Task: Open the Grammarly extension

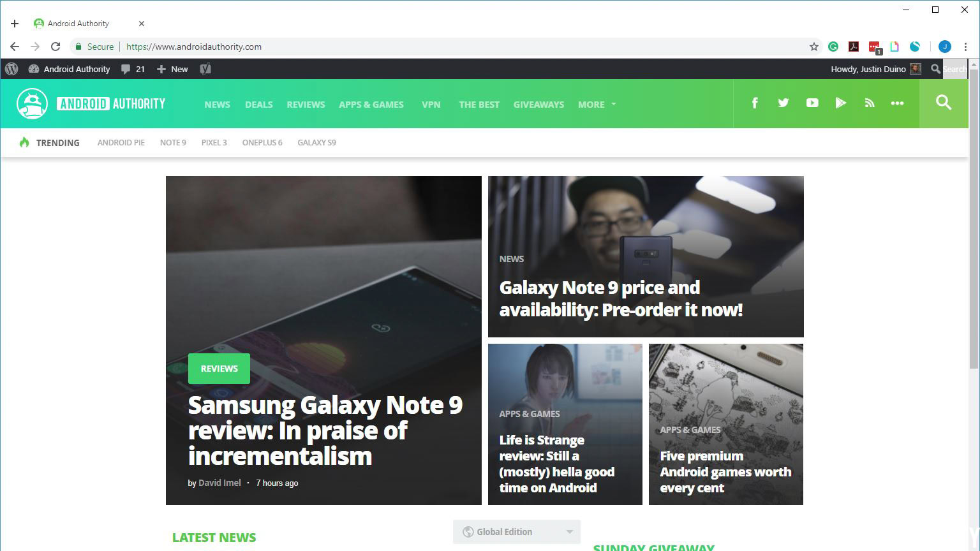Action: [x=833, y=47]
